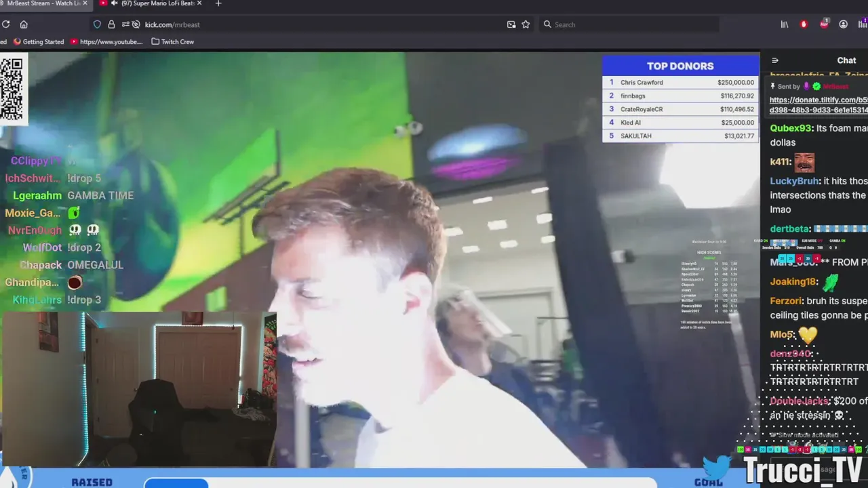
Task: Open a new browser tab
Action: coord(218,3)
